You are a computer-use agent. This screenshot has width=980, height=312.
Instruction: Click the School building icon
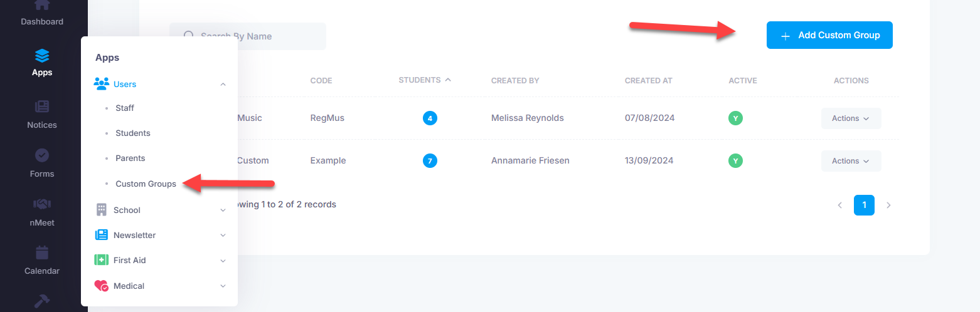101,210
